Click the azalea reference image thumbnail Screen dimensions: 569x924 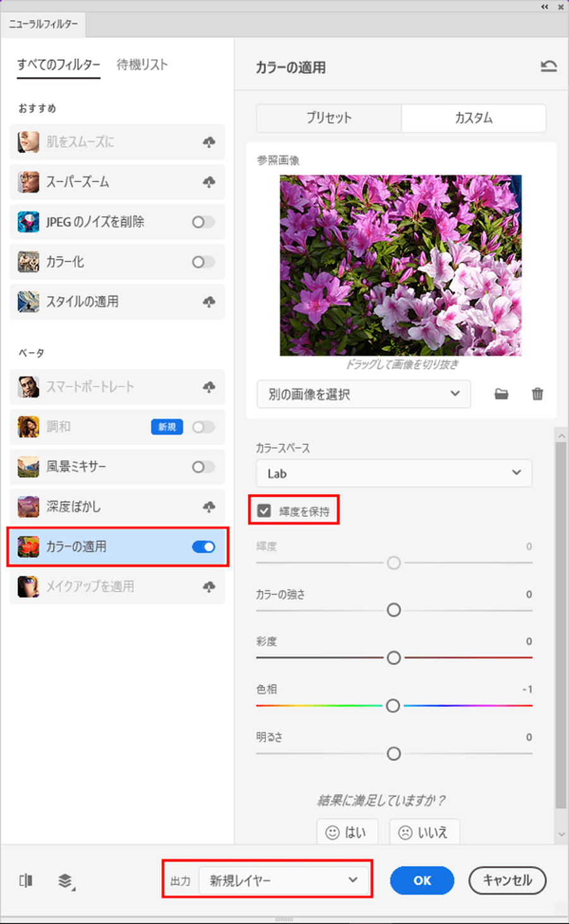pyautogui.click(x=401, y=265)
